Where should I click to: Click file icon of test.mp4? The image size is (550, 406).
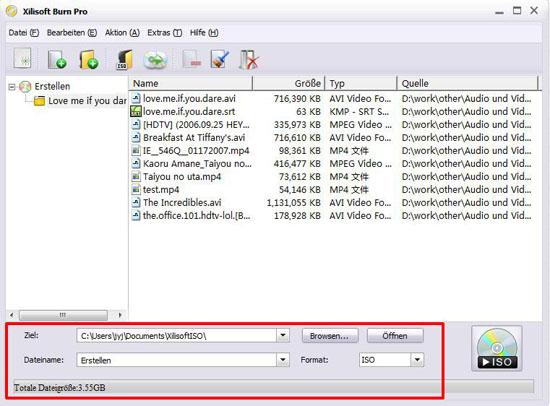click(x=136, y=189)
